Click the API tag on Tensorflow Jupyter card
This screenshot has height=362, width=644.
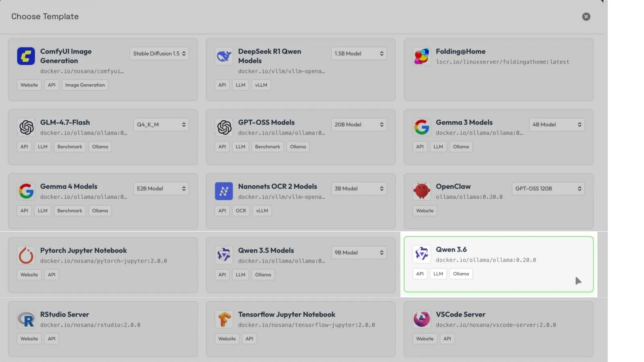point(250,339)
